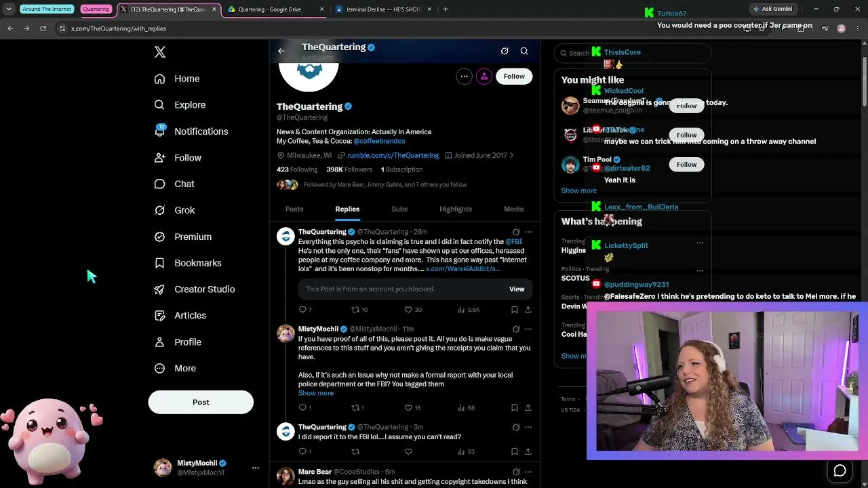
Task: Follow TheQuartering with the profile Follow button
Action: click(x=514, y=77)
